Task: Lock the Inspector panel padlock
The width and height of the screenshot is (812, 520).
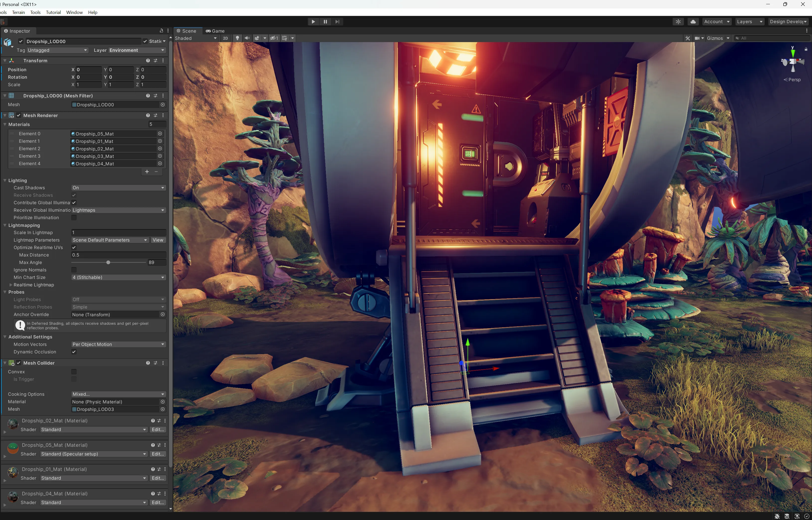Action: pos(161,31)
